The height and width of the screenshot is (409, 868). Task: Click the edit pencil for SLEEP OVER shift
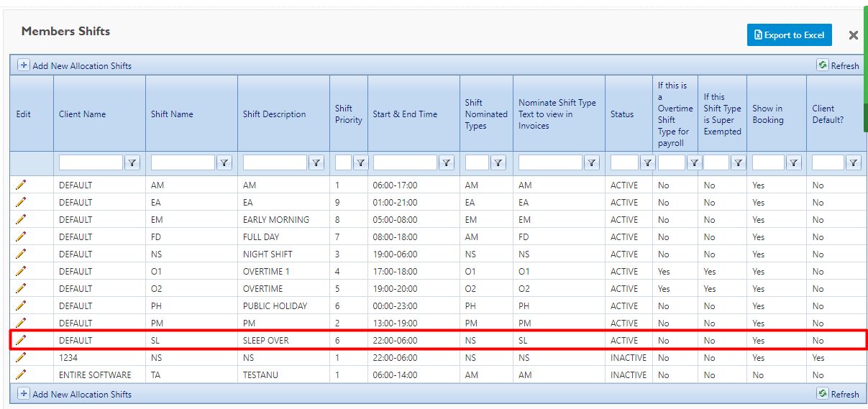pyautogui.click(x=21, y=340)
